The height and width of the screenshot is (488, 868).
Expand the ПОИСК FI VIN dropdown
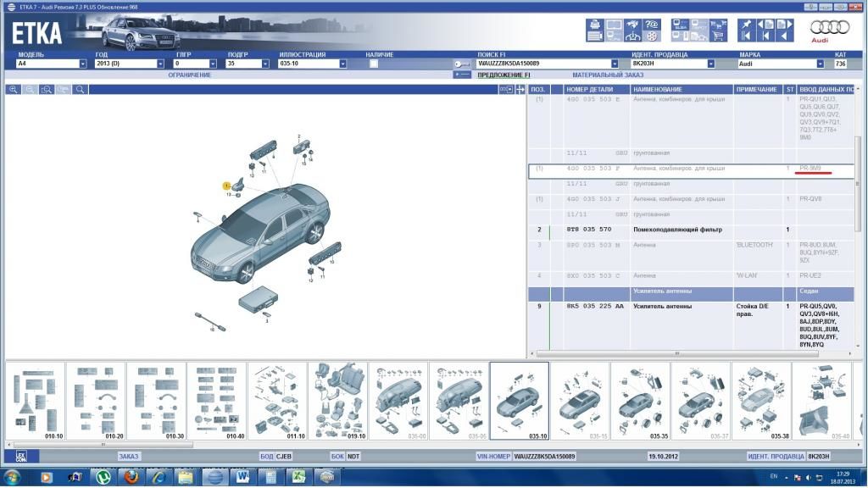tap(615, 64)
